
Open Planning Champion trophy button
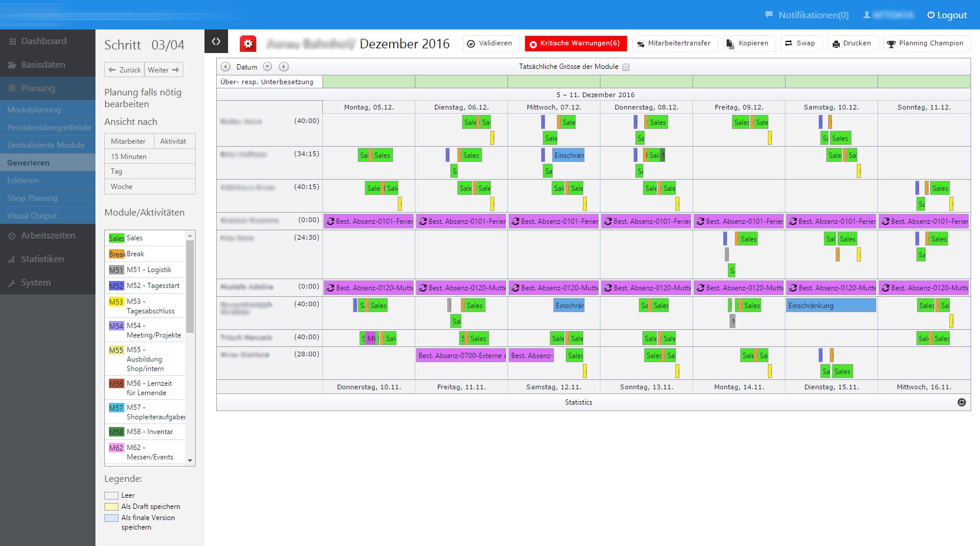[x=925, y=44]
